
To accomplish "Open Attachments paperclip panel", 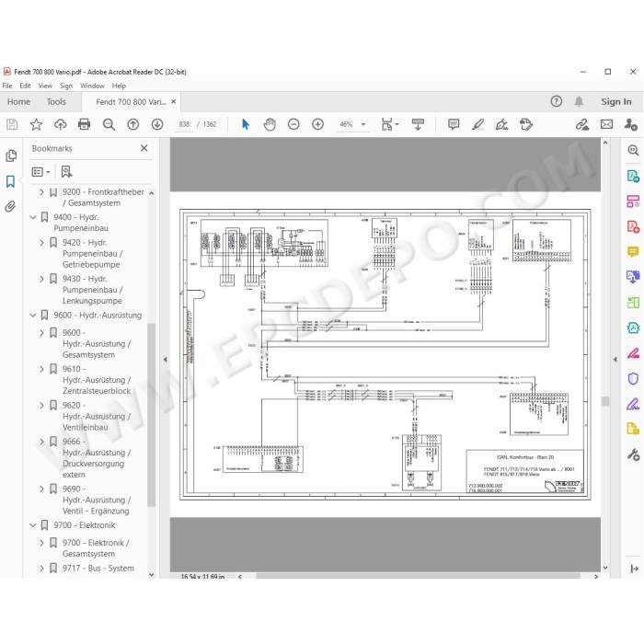I will coord(11,206).
